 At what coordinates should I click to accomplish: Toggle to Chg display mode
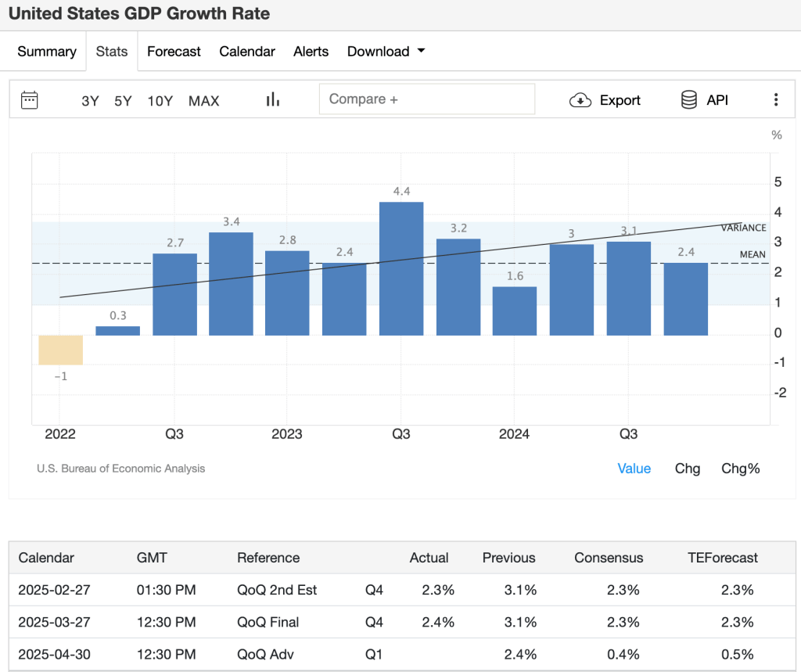point(687,468)
